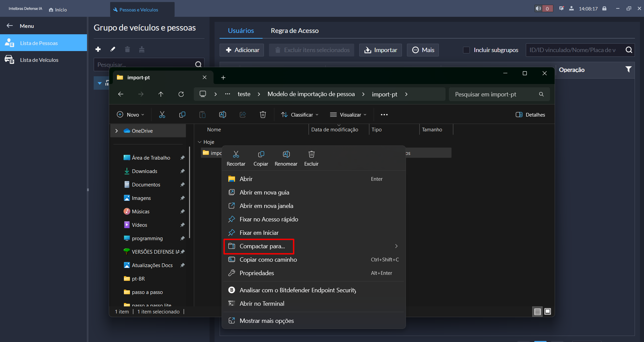Screen dimensions: 644x342
Task: Click the Pesquisar em import-pt search field
Action: [494, 94]
